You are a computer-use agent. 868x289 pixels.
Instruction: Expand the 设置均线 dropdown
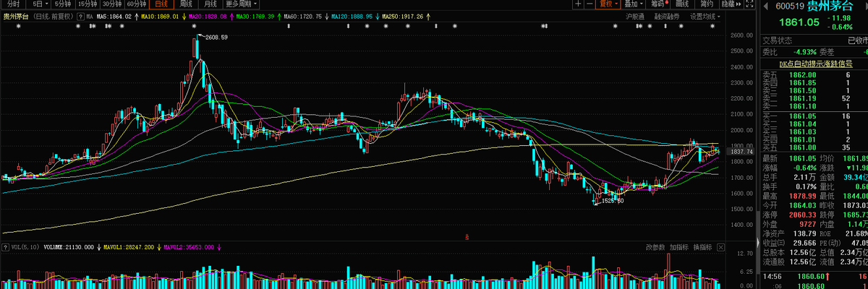(705, 16)
